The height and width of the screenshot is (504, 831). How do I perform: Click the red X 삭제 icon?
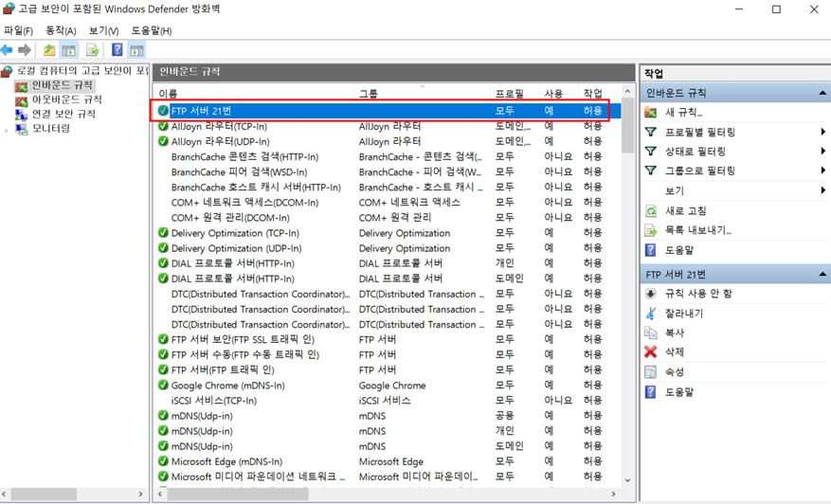651,351
